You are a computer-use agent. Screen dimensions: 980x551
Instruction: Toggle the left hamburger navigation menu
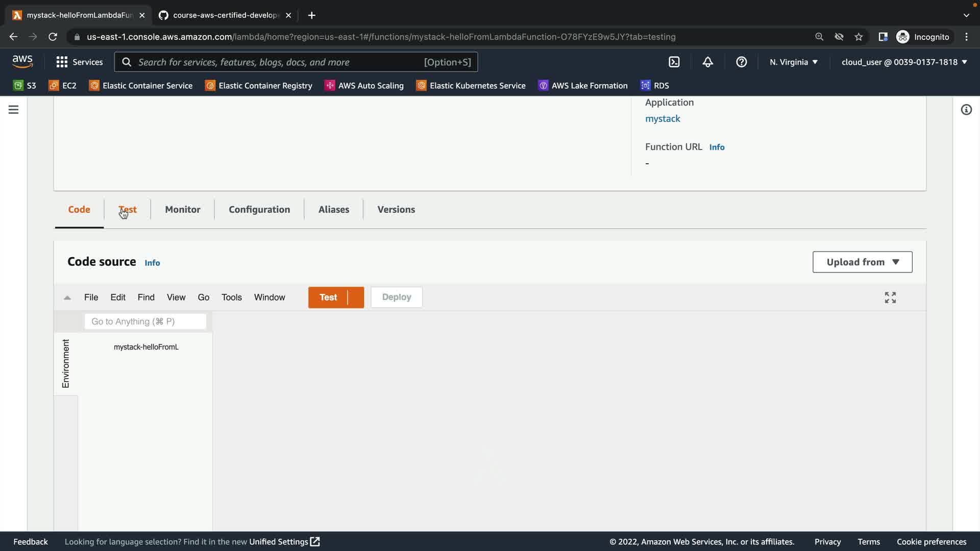click(13, 110)
